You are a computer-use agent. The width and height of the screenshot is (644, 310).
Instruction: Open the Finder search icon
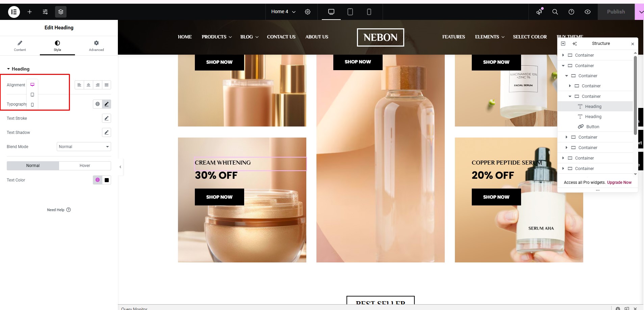pyautogui.click(x=555, y=12)
